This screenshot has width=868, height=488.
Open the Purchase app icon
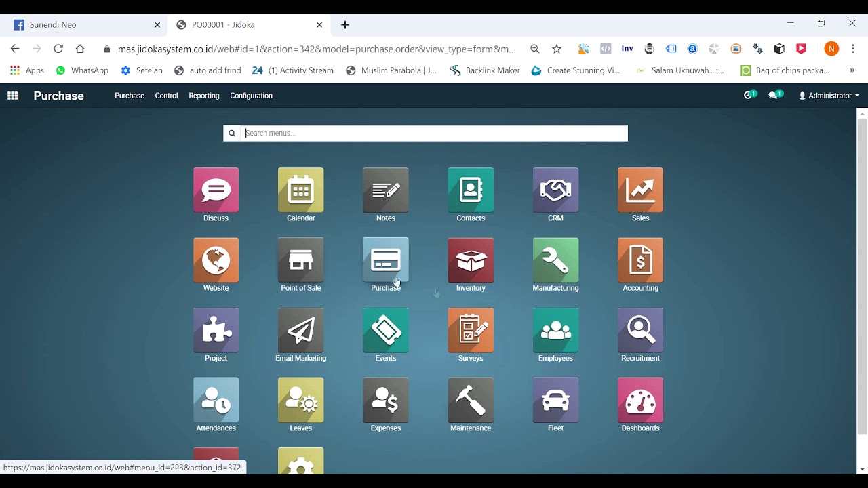click(386, 260)
